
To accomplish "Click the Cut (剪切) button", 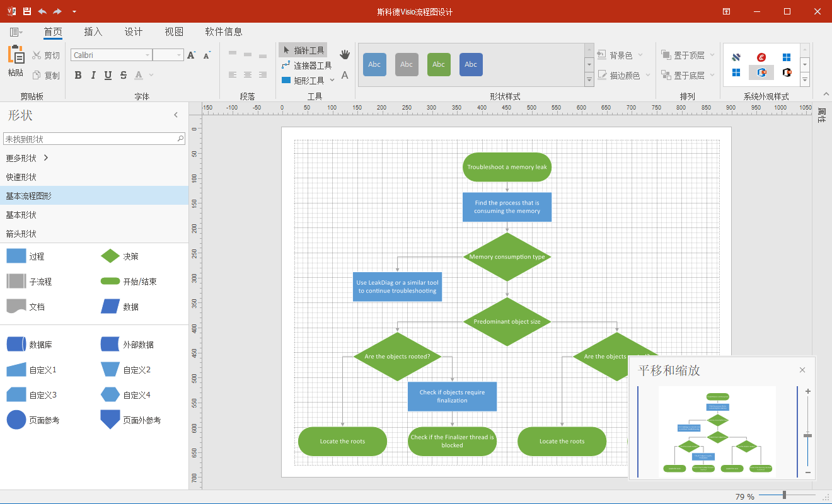I will [46, 55].
